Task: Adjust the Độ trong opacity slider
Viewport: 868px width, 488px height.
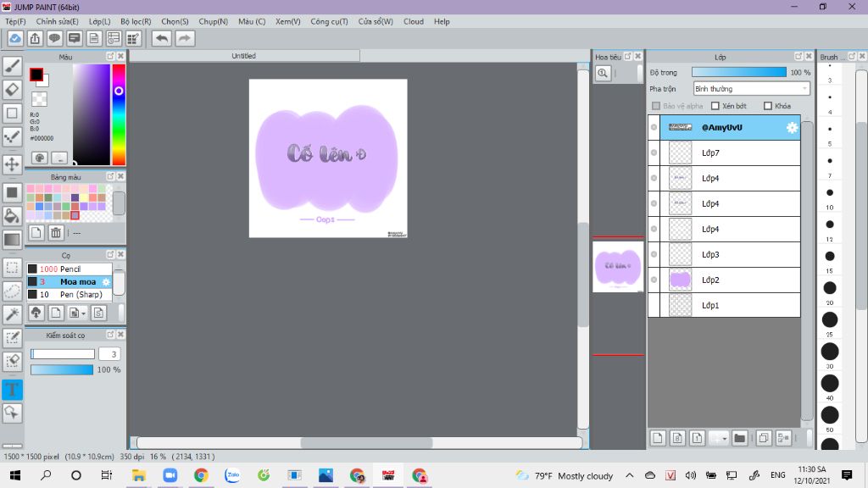Action: point(739,73)
